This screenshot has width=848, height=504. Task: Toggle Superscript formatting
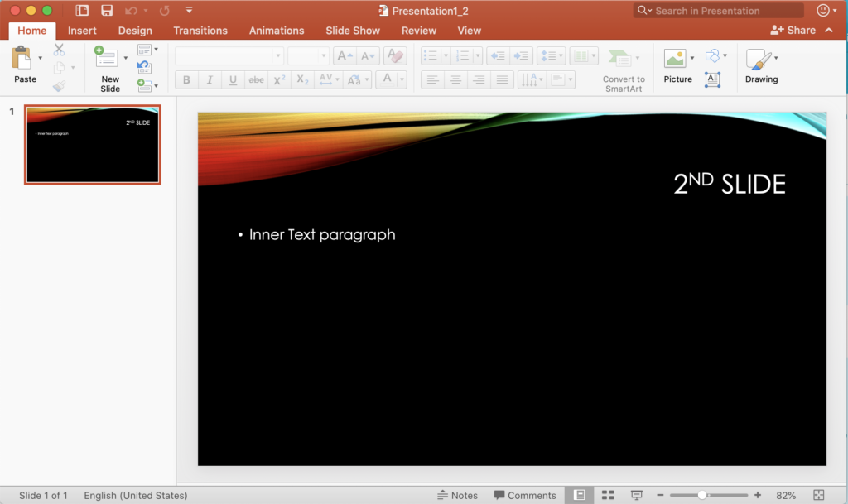click(280, 80)
